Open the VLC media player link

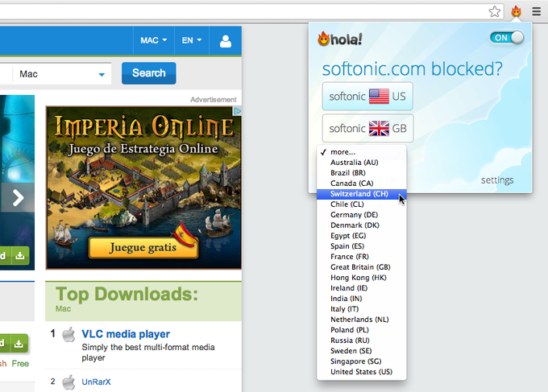[x=126, y=334]
